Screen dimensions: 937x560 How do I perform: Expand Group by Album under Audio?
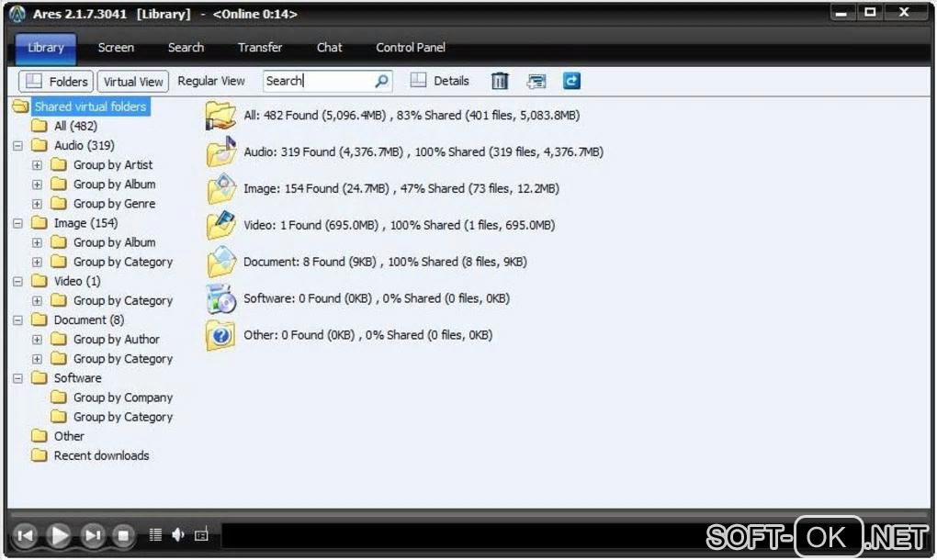[37, 185]
